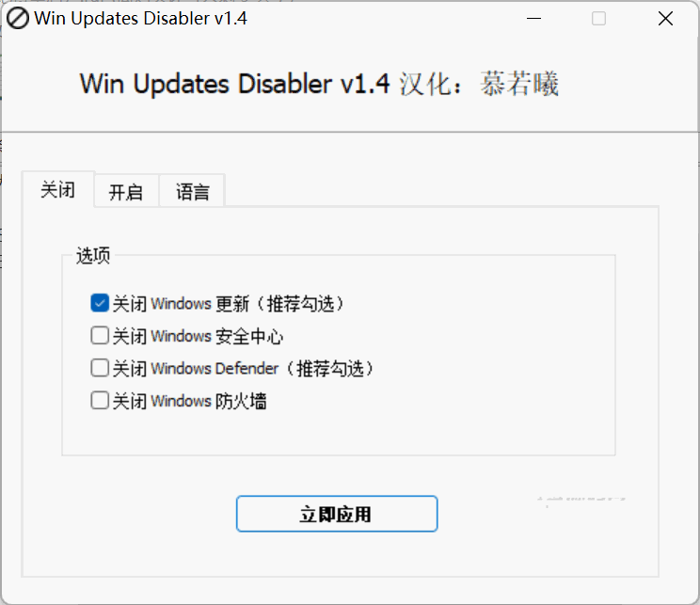
Task: Tick the 关闭 Windows Defender checkbox
Action: pyautogui.click(x=100, y=368)
